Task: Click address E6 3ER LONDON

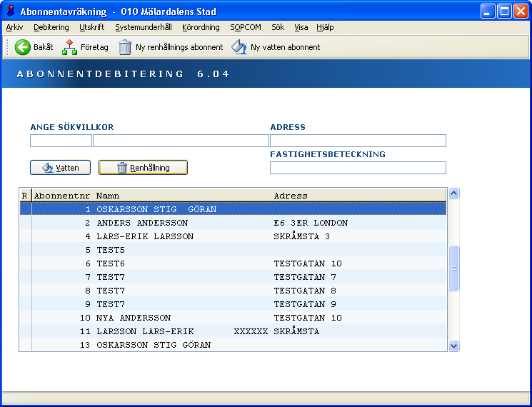Action: point(311,223)
